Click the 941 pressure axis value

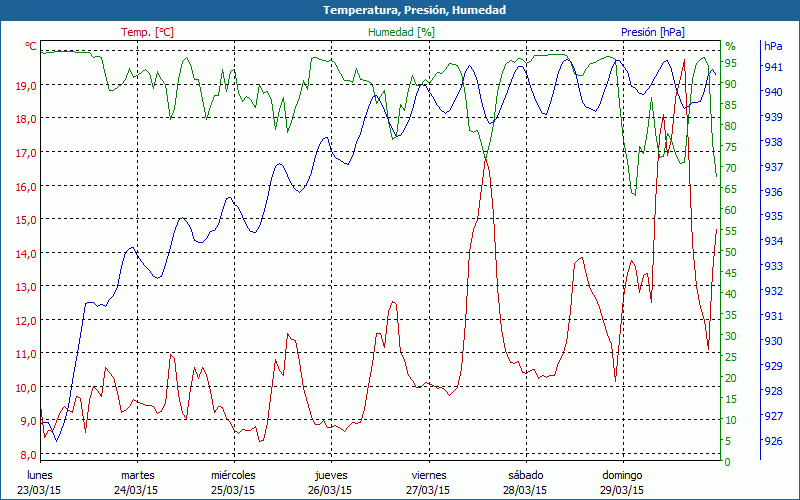pos(773,67)
